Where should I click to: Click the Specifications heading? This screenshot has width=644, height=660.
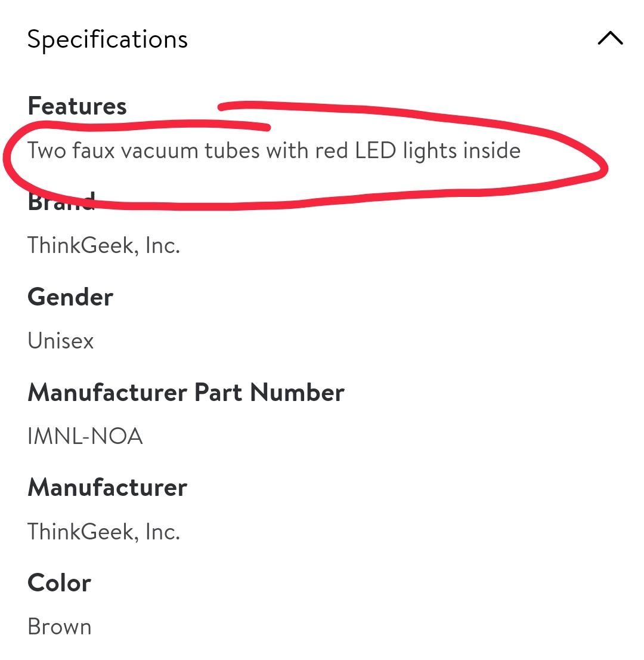[x=107, y=40]
